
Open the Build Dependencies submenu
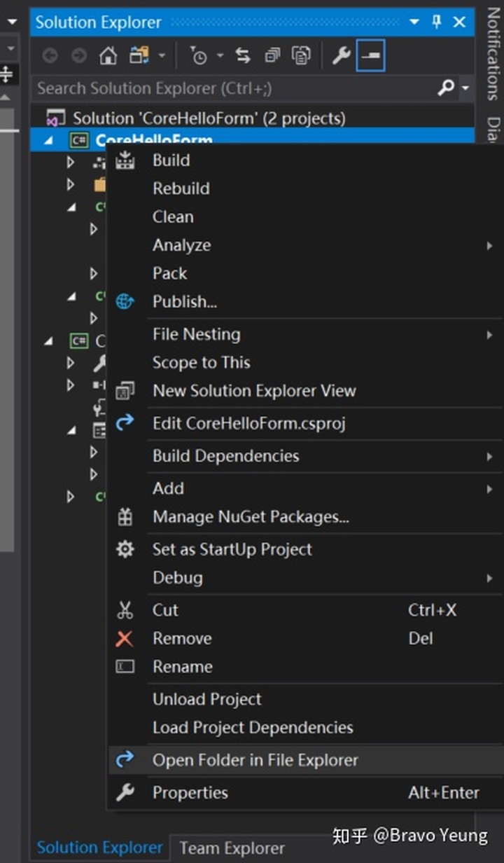point(304,456)
